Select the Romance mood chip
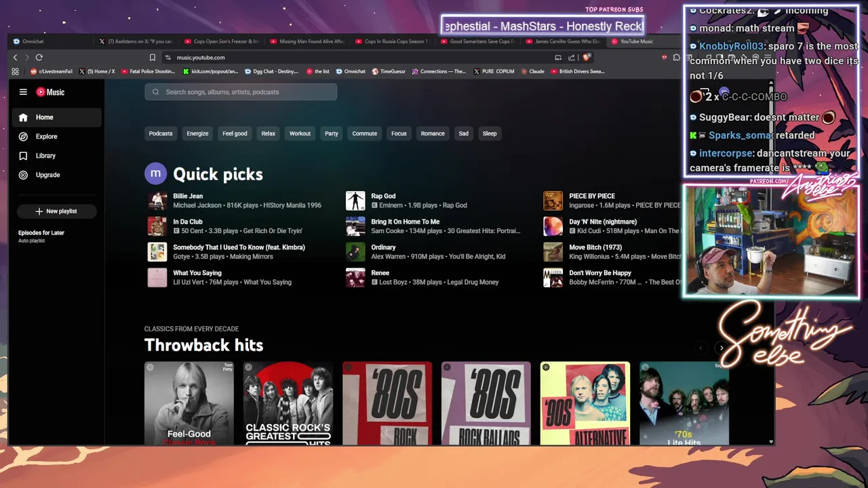 [433, 134]
